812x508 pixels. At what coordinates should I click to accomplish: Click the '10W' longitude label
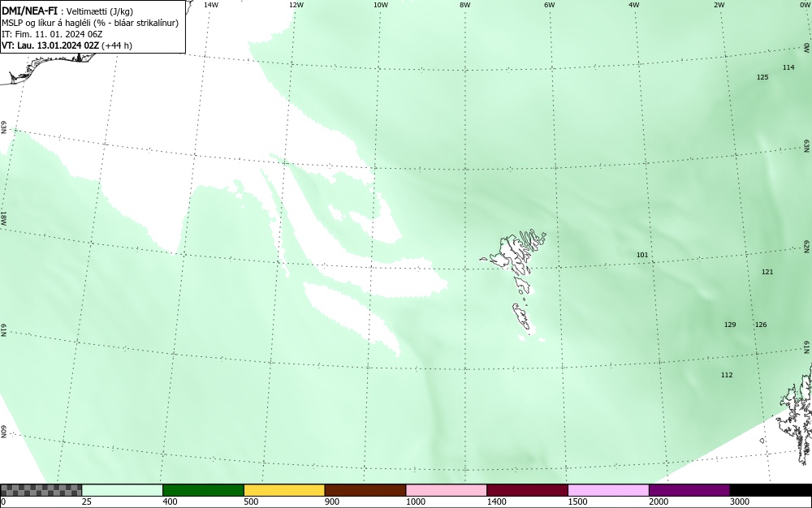tap(381, 5)
